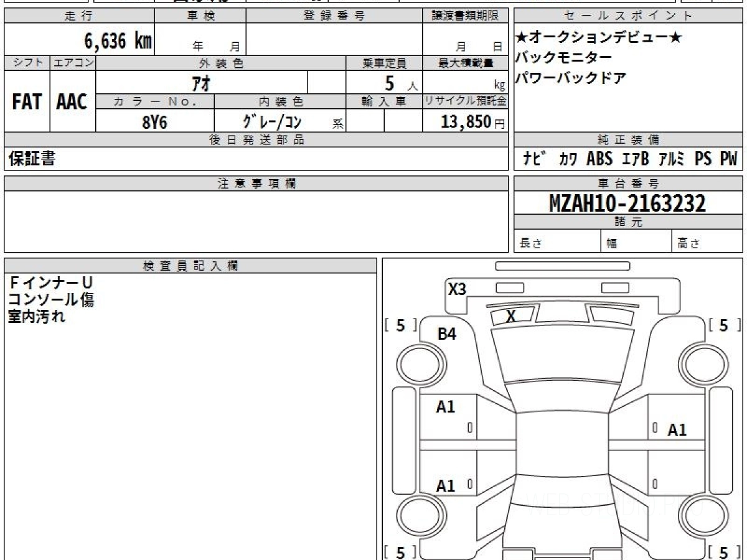Click the [5] tire rating next to B4
Image resolution: width=747 pixels, height=560 pixels.
[400, 325]
